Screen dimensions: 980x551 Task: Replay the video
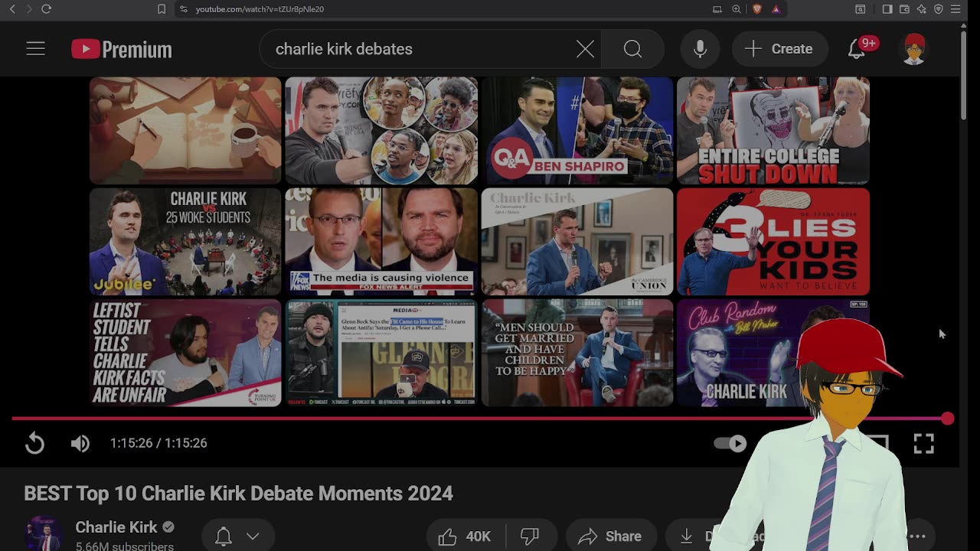35,443
